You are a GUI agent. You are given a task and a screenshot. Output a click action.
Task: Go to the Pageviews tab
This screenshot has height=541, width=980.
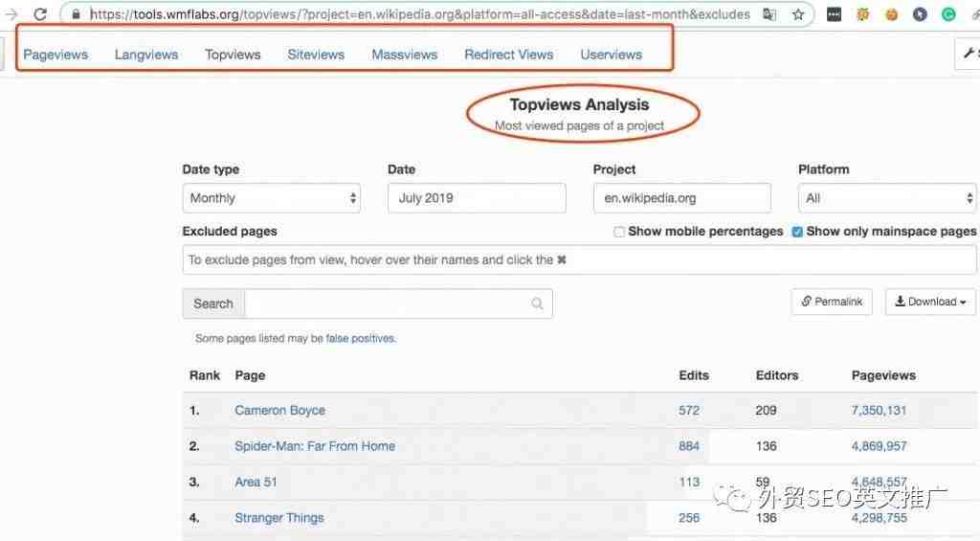click(56, 55)
